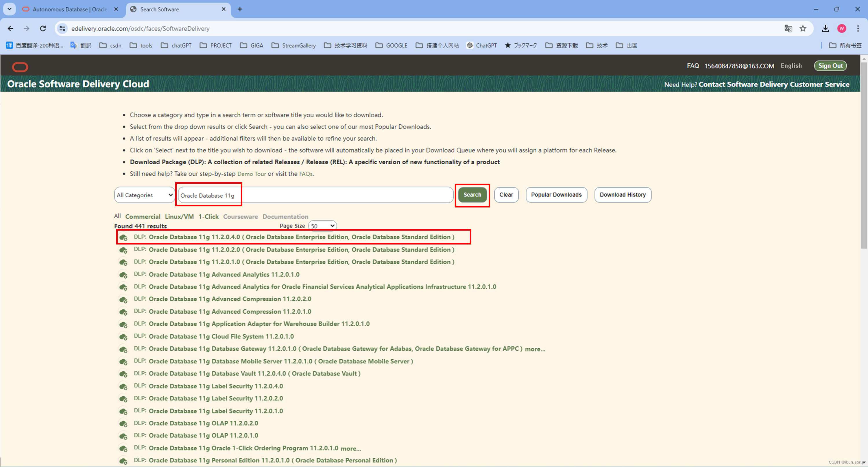Switch to the Autonomous Database browser tab
Viewport: 868px width, 467px height.
(x=70, y=9)
